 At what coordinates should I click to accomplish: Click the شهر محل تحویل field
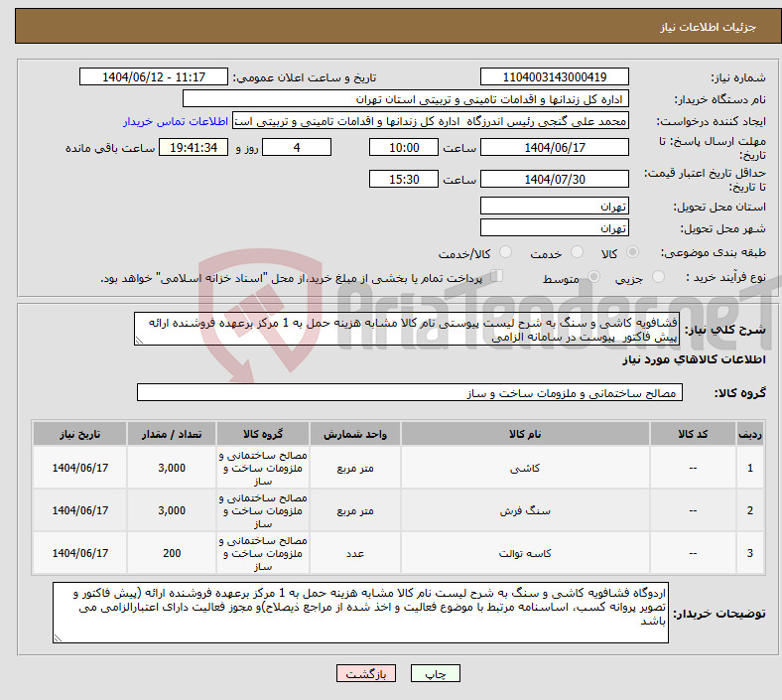tap(554, 228)
